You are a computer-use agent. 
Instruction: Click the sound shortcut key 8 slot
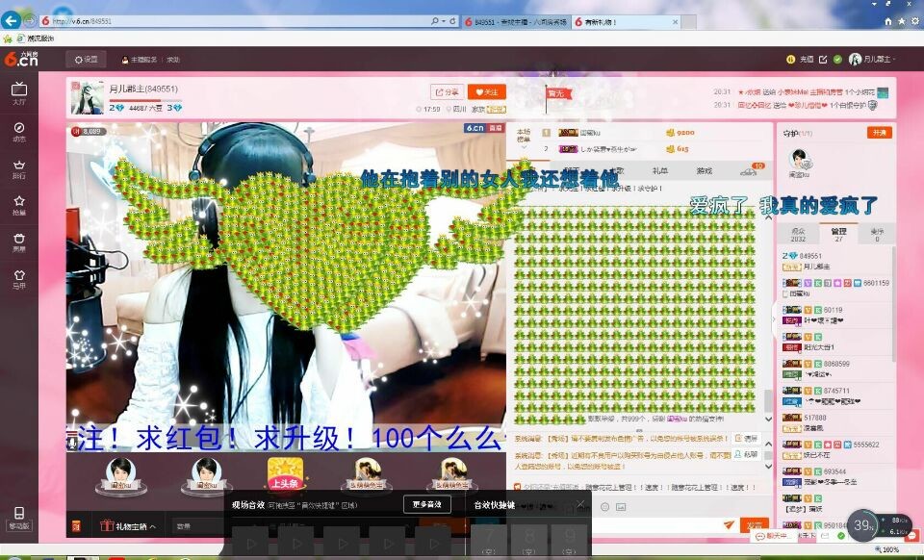click(529, 540)
